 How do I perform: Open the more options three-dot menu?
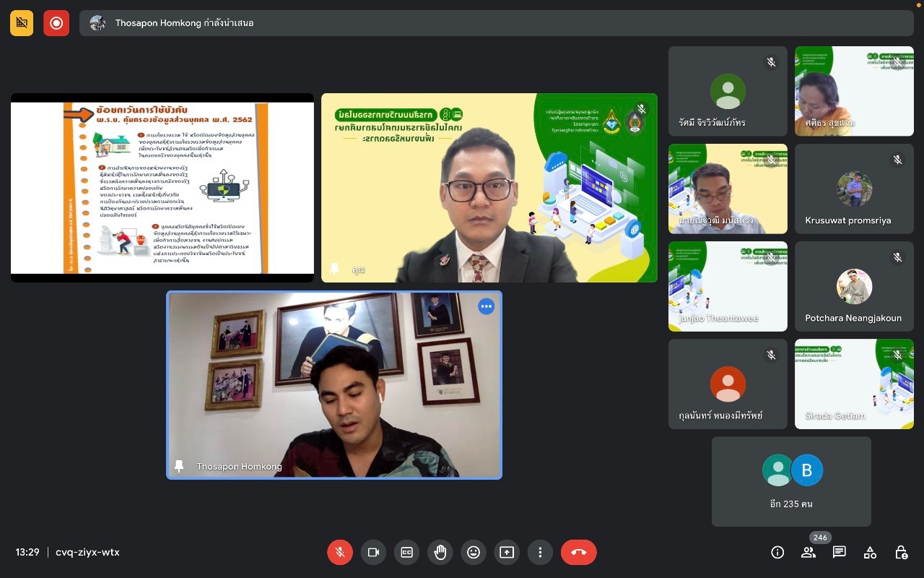[x=540, y=552]
